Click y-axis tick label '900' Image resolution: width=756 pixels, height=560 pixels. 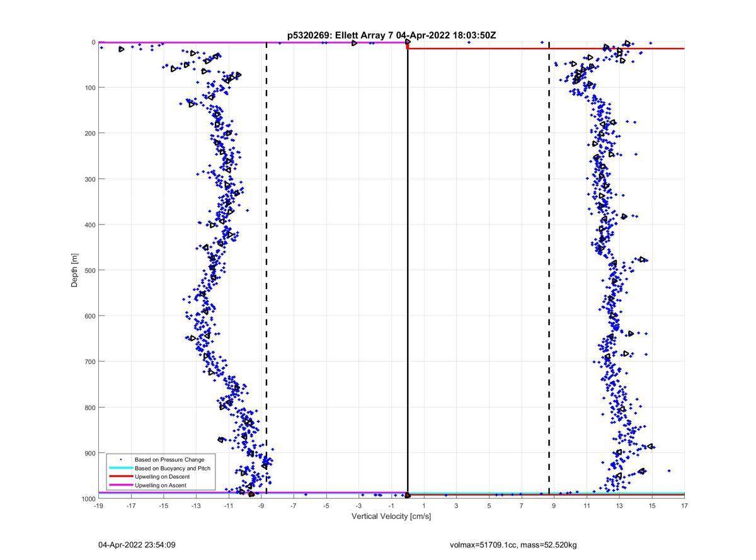coord(89,453)
